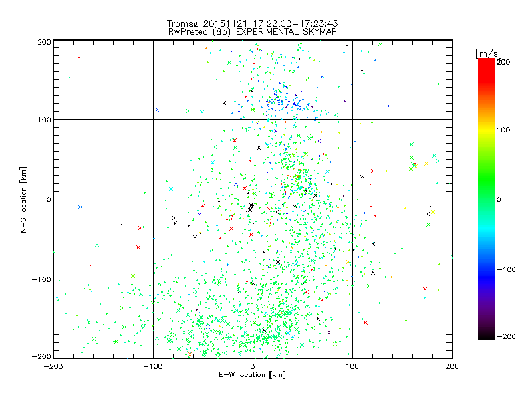The width and height of the screenshot is (532, 399).
Task: Click the velocity color bar
Action: (x=487, y=198)
